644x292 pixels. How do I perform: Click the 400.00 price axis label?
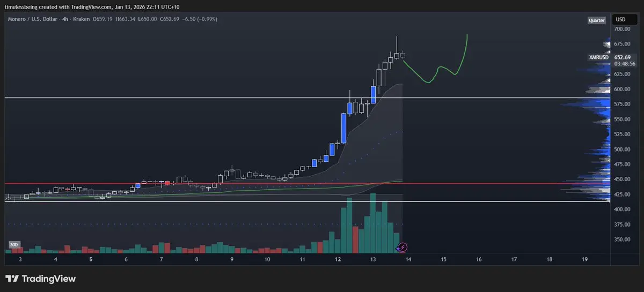[x=622, y=209]
